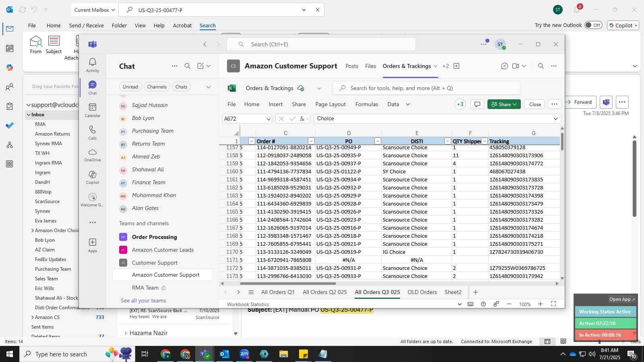This screenshot has height=362, width=644.
Task: Open OneDrive cloud icon in Teams sidebar
Action: [93, 154]
